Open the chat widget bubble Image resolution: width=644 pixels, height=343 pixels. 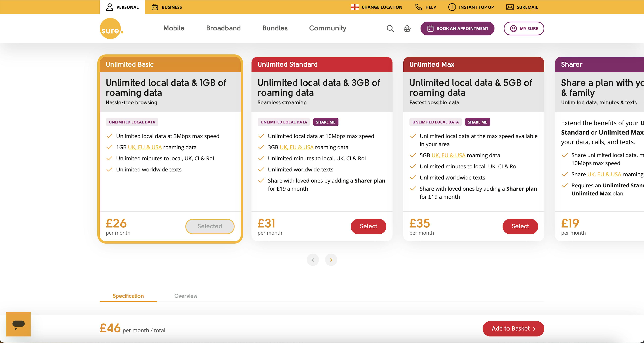(18, 324)
